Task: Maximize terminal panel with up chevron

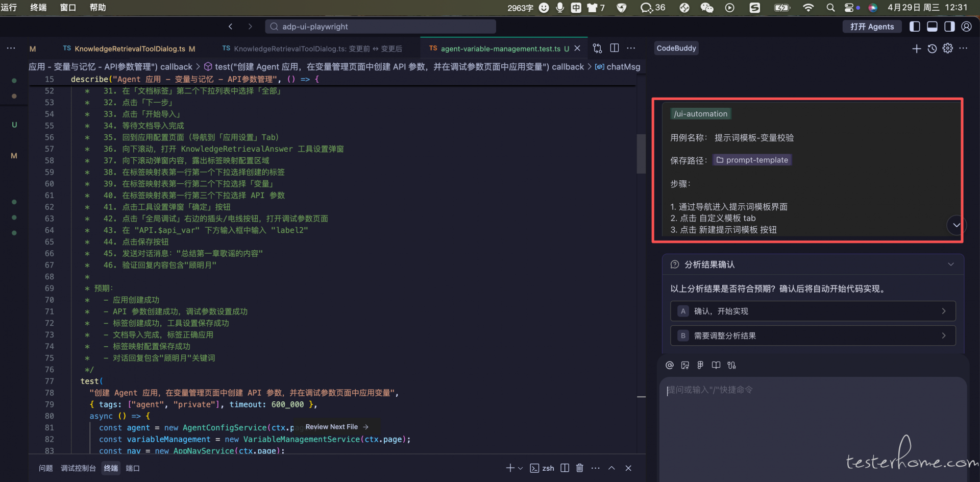Action: [611, 468]
